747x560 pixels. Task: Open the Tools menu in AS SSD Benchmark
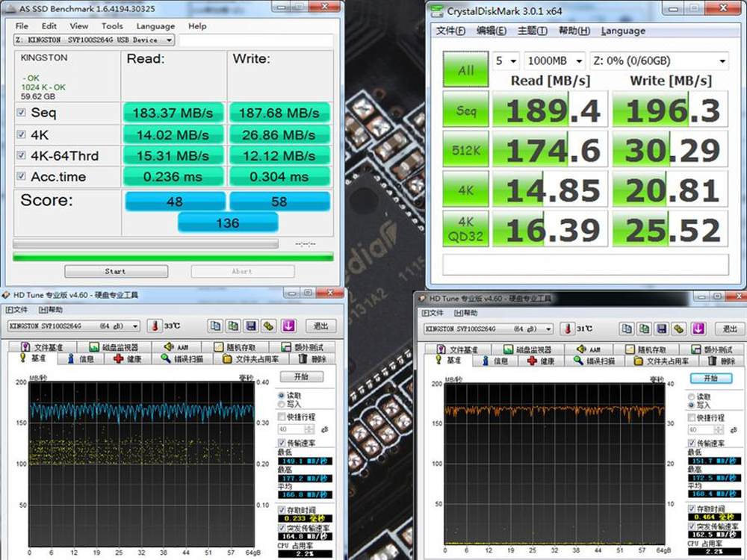112,26
